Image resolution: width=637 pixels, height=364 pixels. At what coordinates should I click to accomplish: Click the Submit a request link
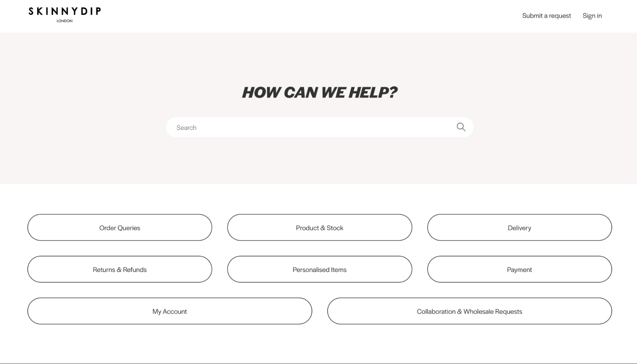point(547,15)
